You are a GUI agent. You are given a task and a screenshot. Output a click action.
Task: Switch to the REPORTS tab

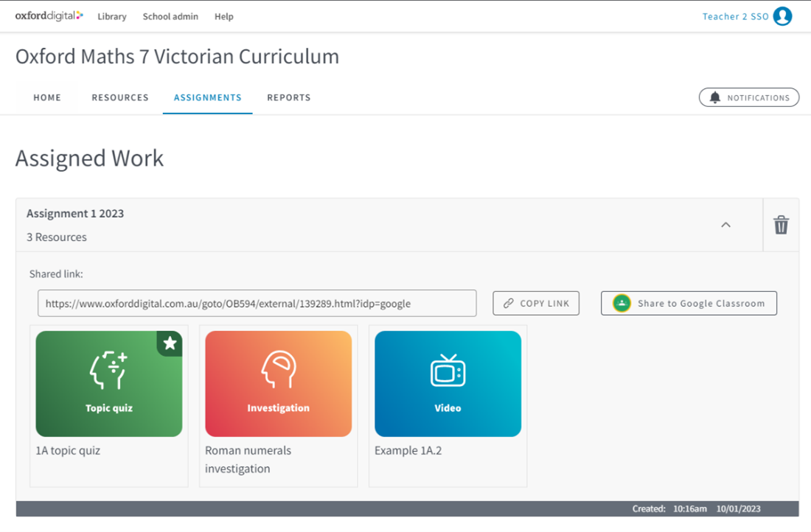click(288, 97)
